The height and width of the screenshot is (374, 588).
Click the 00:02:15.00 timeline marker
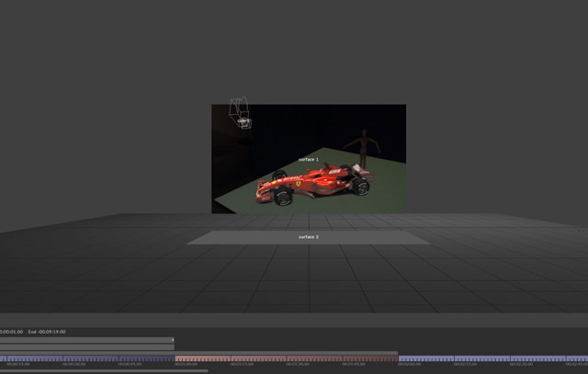(466, 364)
